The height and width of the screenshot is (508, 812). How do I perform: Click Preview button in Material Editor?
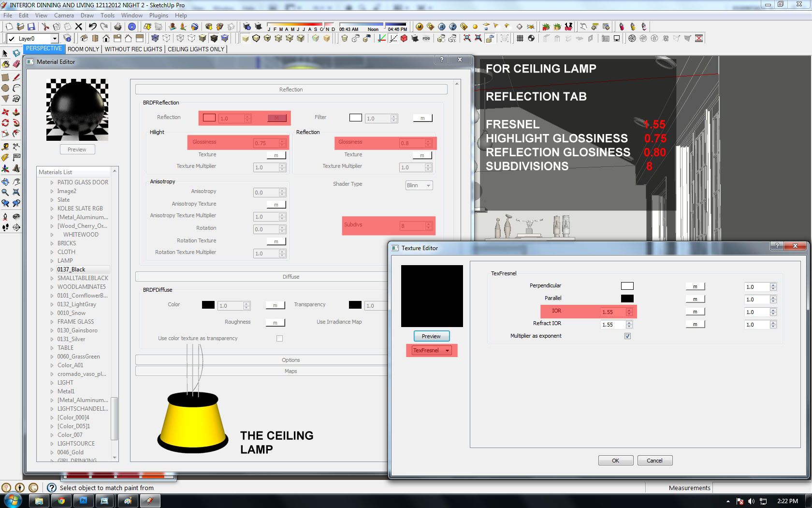(77, 149)
